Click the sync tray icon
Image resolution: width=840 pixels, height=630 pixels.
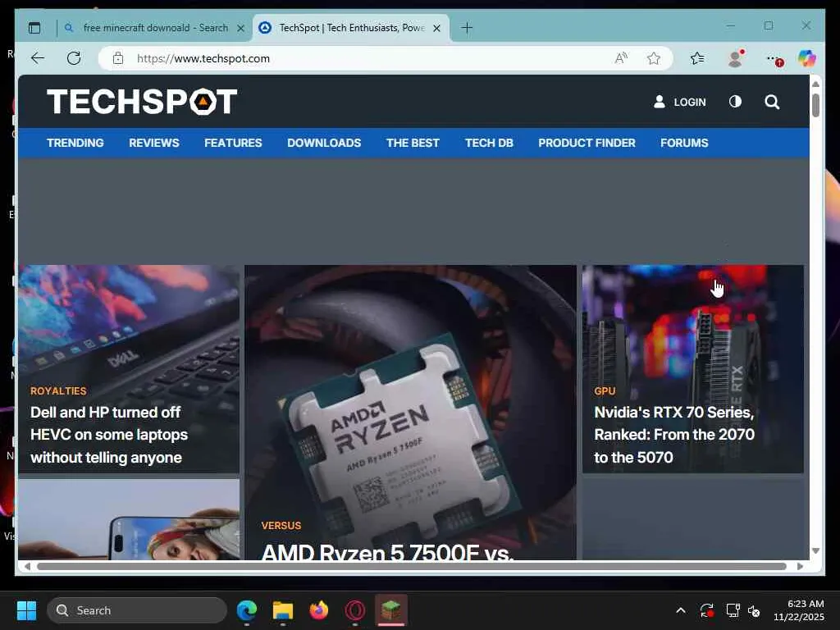(706, 610)
